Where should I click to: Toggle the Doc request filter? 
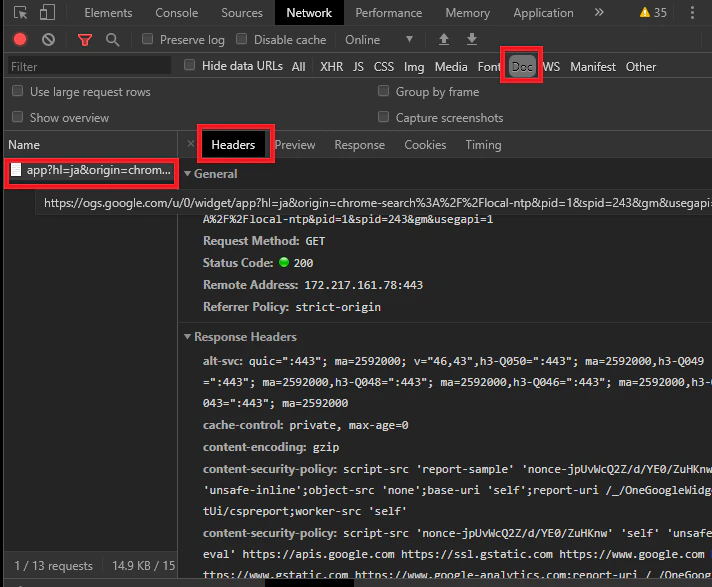point(522,67)
